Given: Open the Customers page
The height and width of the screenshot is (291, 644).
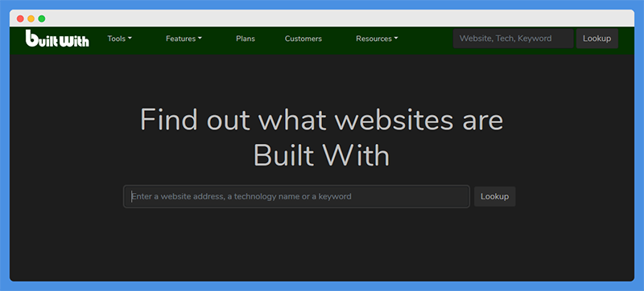Looking at the screenshot, I should [x=303, y=39].
